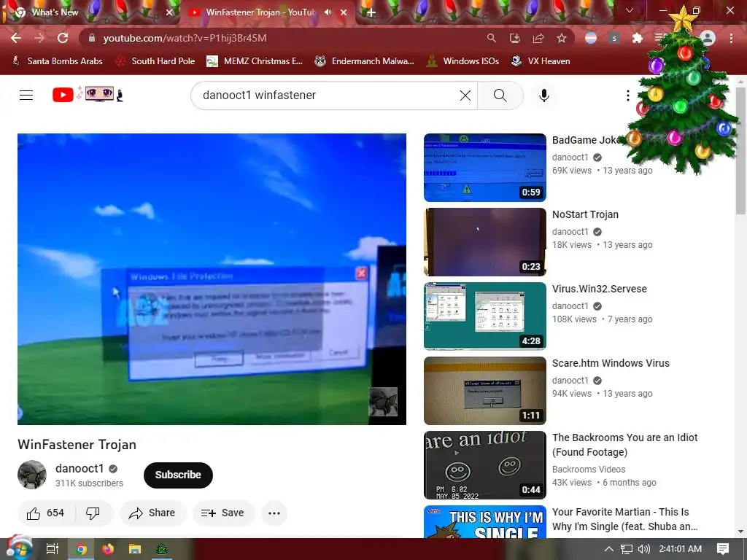Image resolution: width=747 pixels, height=560 pixels.
Task: Select the WinFastener Trojan YouTube tab
Action: pyautogui.click(x=262, y=12)
